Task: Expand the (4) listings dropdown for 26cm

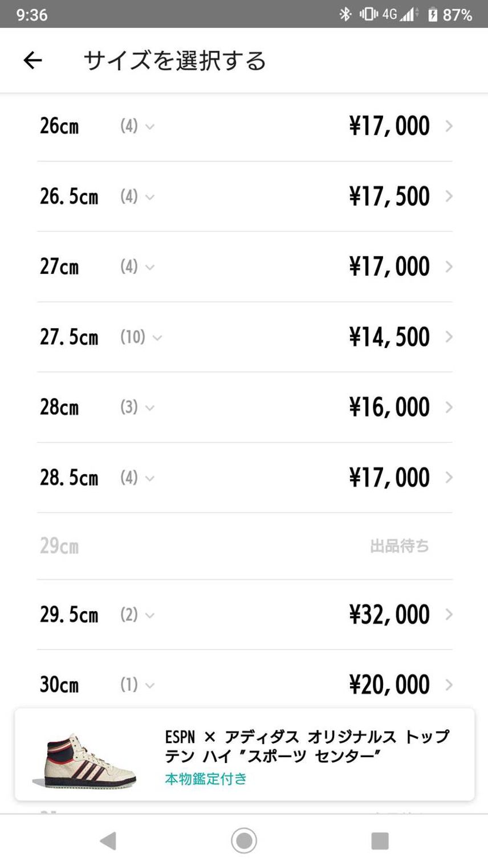Action: [137, 126]
